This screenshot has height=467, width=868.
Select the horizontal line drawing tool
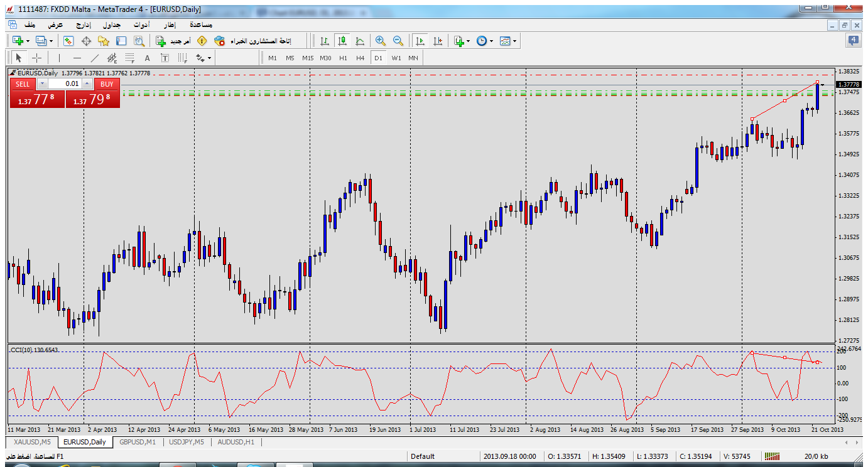[77, 58]
